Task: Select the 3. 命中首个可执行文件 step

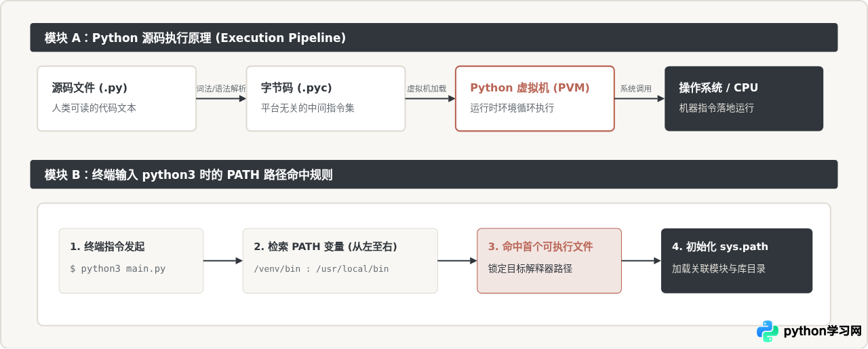Action: pos(549,261)
